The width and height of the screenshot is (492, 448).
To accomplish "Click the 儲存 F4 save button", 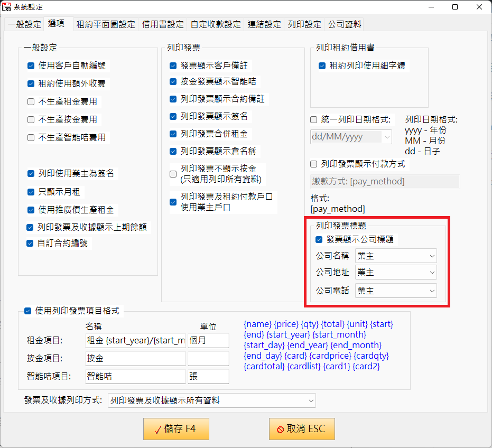I will click(176, 429).
